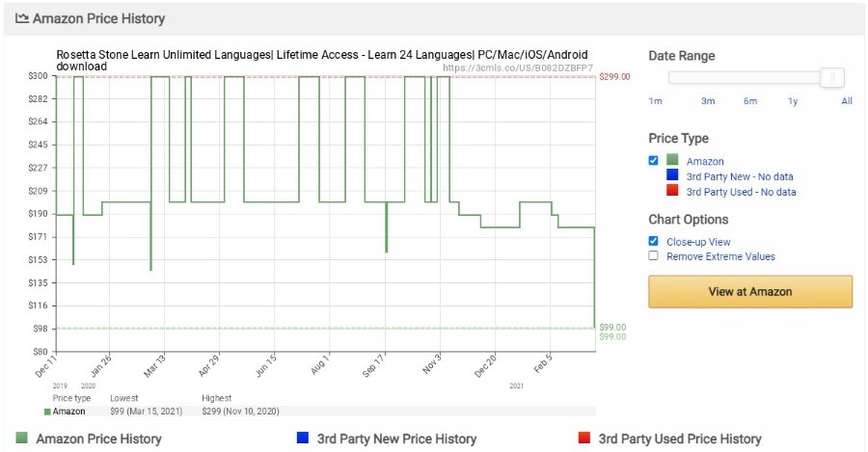
Task: Click the Nov 3 x-axis date label
Action: pyautogui.click(x=433, y=364)
